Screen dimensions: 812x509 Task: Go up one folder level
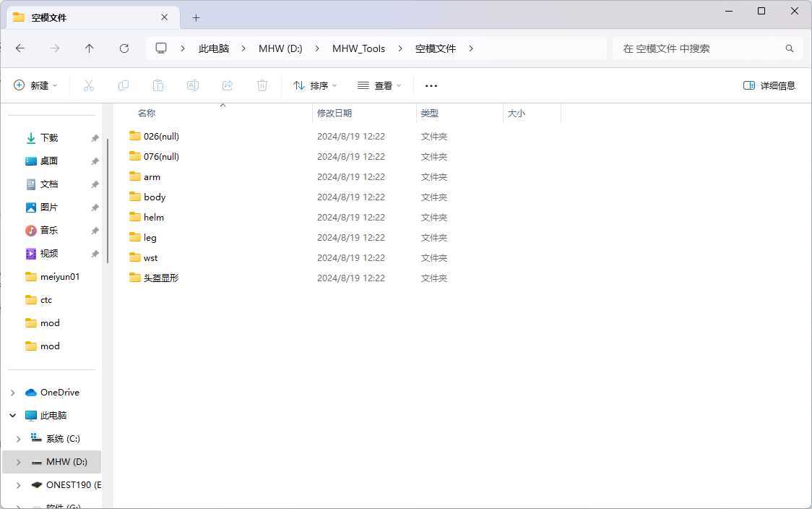point(89,48)
